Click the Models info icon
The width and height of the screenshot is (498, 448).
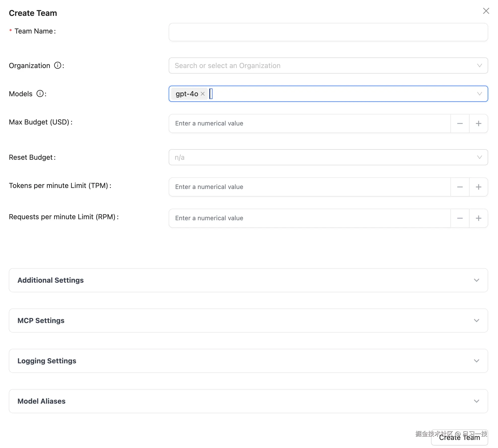[x=40, y=94]
